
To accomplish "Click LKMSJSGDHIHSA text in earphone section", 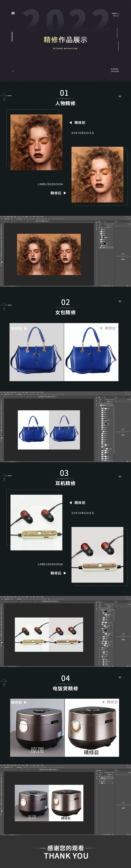I will [50, 564].
